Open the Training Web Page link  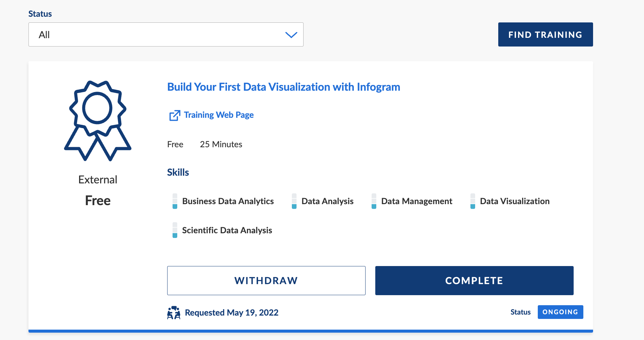[x=218, y=115]
